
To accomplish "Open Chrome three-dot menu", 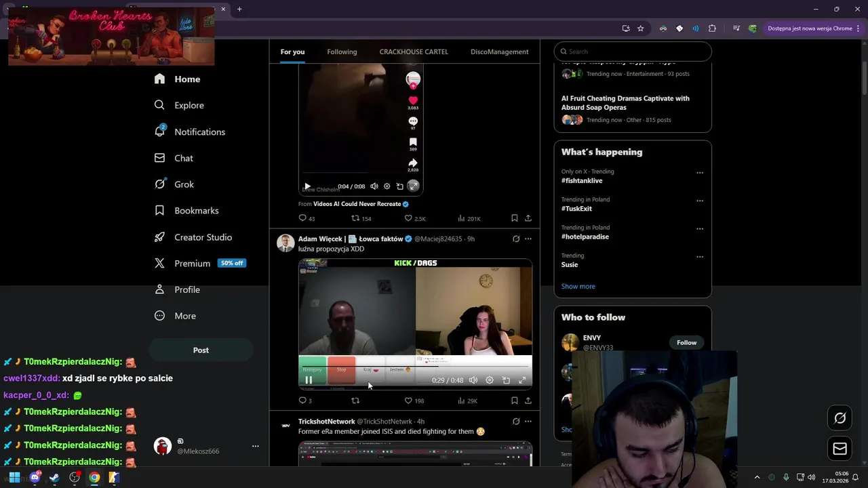I will point(858,28).
